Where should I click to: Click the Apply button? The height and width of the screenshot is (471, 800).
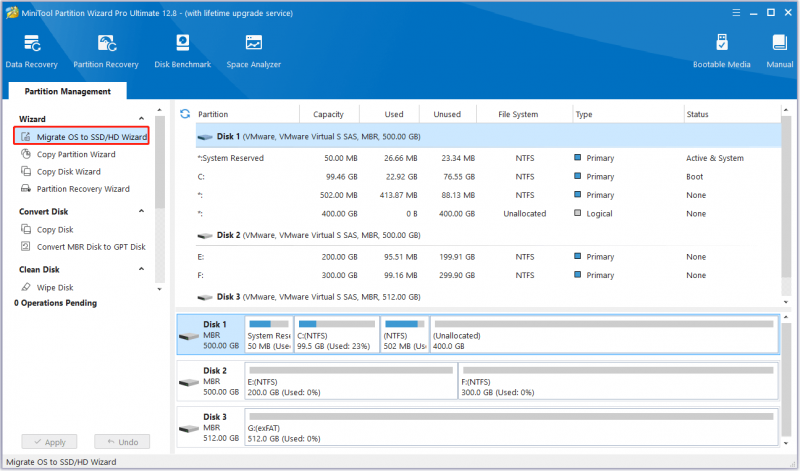(x=49, y=442)
